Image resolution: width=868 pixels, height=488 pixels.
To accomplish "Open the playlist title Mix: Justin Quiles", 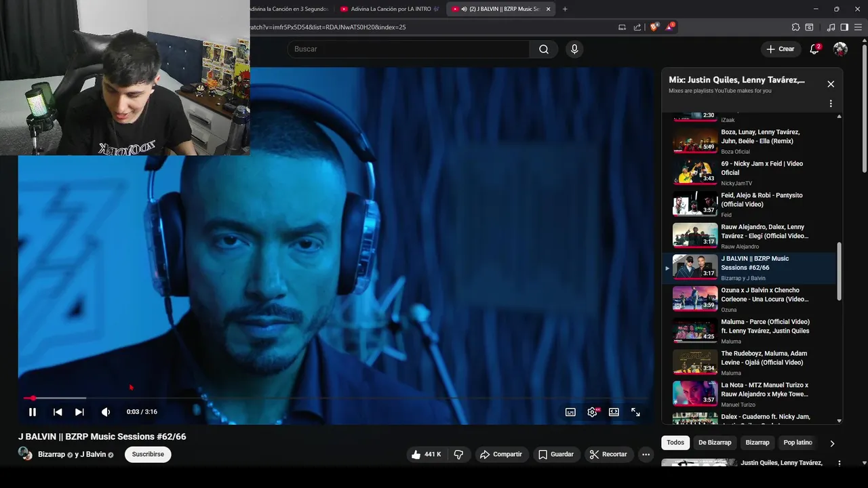I will [736, 80].
